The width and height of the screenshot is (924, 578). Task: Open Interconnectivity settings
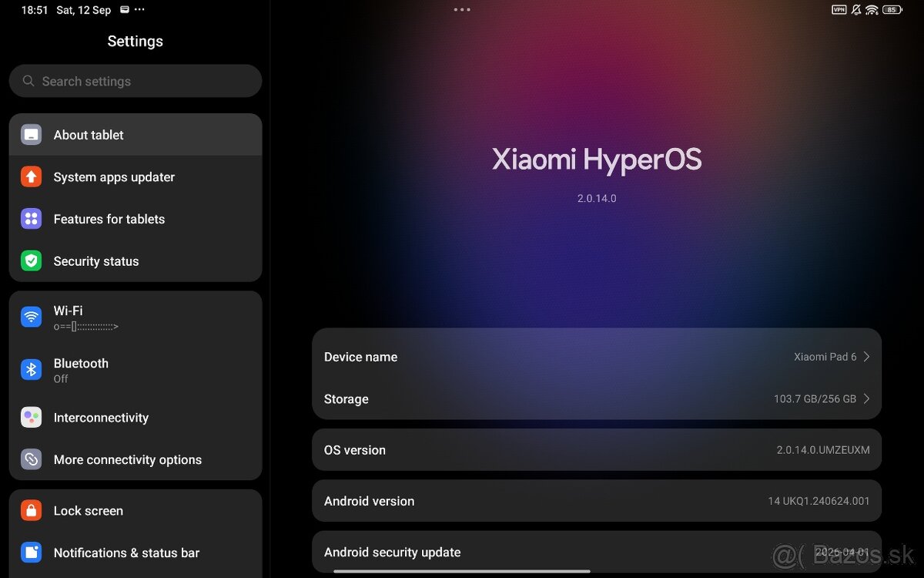[136, 418]
